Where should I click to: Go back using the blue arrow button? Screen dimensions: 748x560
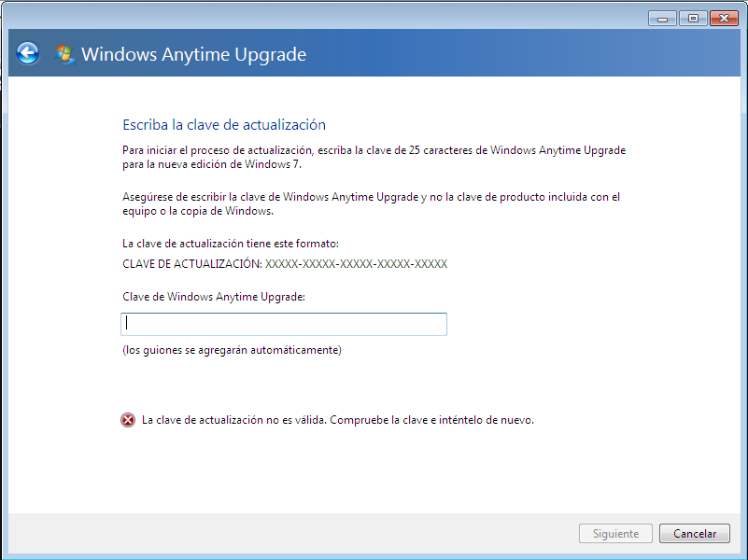tap(27, 53)
